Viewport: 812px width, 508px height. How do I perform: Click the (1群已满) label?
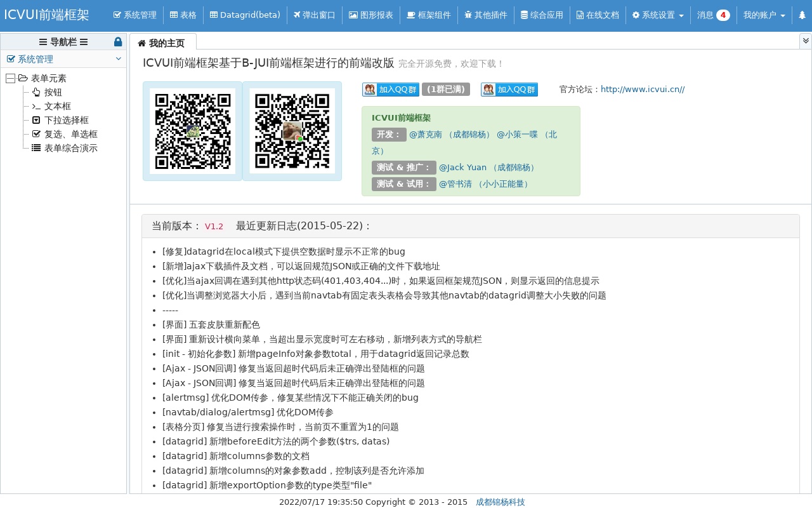click(446, 90)
